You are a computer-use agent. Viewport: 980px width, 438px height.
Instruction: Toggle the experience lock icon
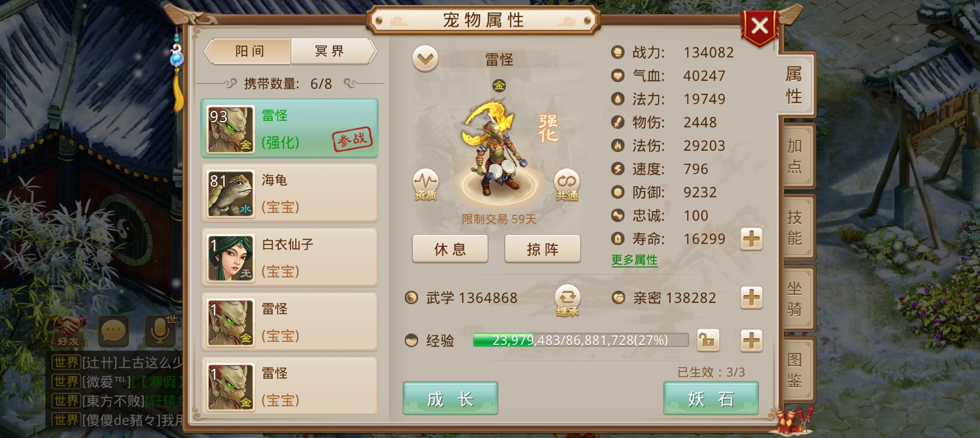click(x=708, y=341)
